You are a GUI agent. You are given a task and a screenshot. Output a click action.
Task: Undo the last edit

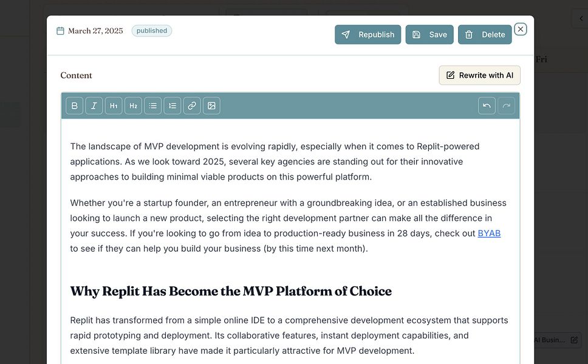487,105
